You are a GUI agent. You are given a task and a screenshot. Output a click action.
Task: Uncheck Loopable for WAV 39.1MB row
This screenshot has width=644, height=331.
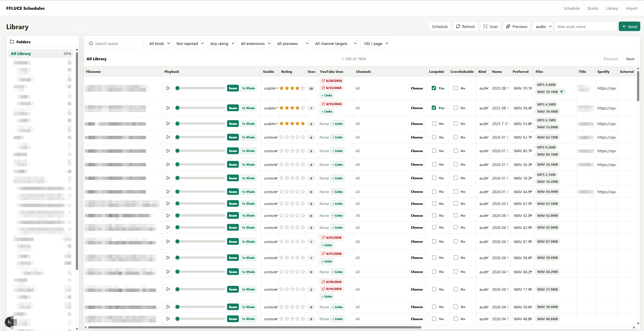click(434, 88)
